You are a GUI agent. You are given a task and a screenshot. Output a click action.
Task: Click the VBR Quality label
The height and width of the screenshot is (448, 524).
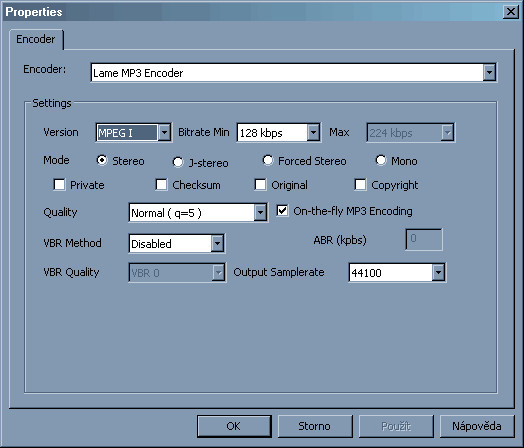tap(71, 272)
